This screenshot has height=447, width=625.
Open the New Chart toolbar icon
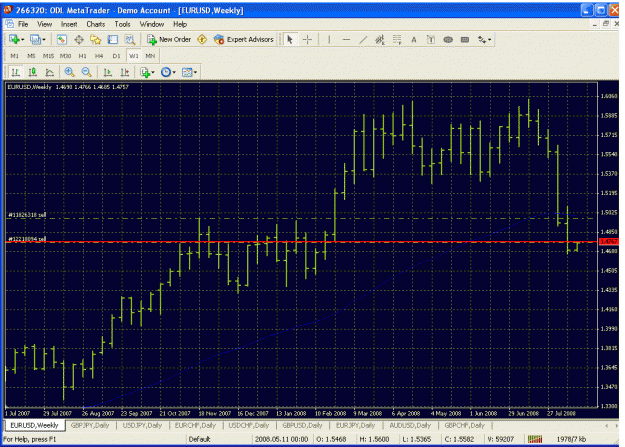coord(16,39)
